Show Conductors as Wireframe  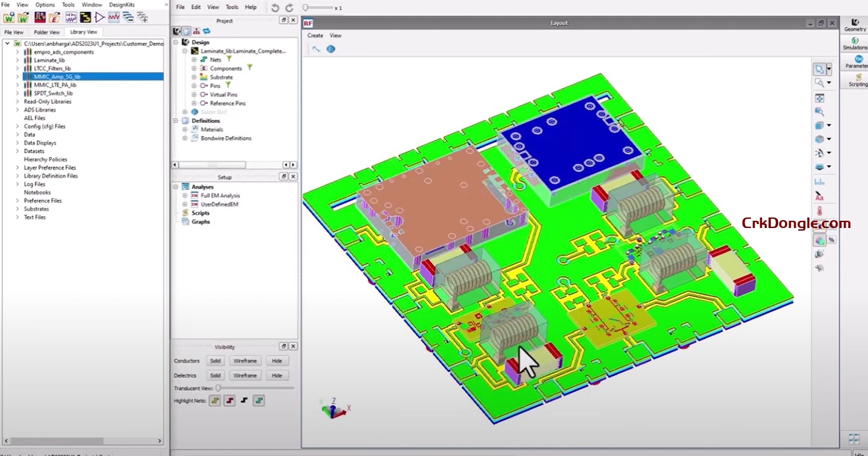(245, 360)
